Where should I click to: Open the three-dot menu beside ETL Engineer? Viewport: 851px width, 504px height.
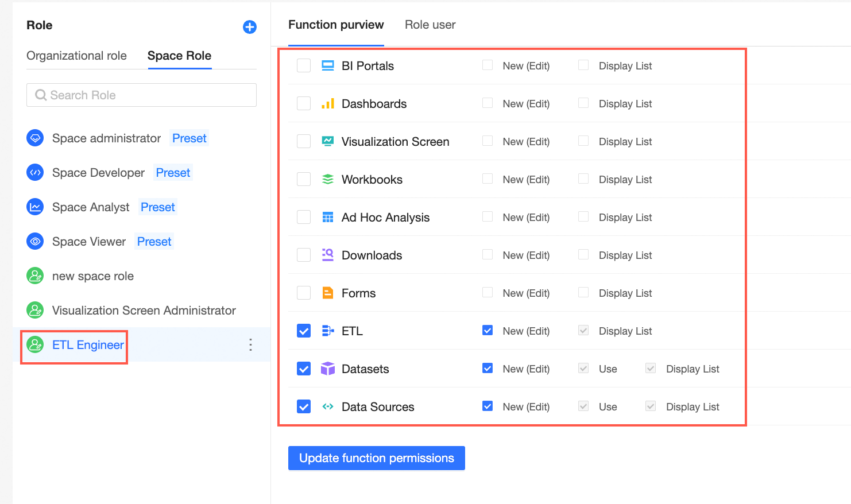[x=250, y=344]
